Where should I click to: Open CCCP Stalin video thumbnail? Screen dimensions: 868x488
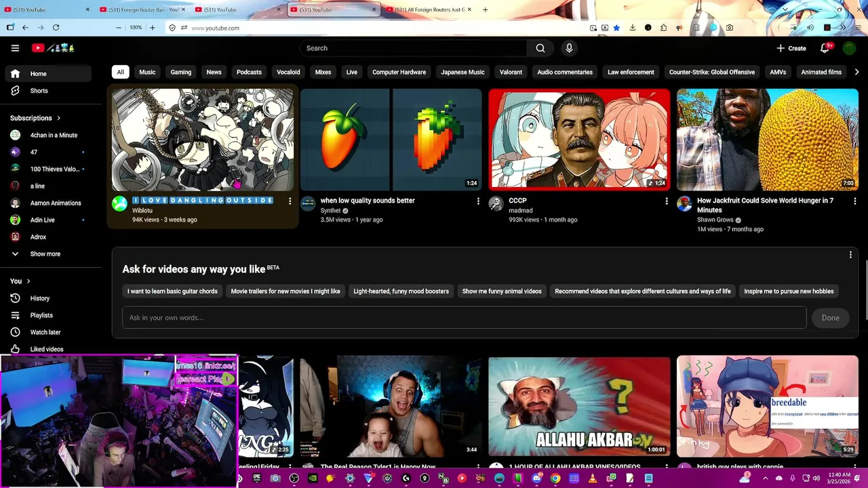(579, 140)
